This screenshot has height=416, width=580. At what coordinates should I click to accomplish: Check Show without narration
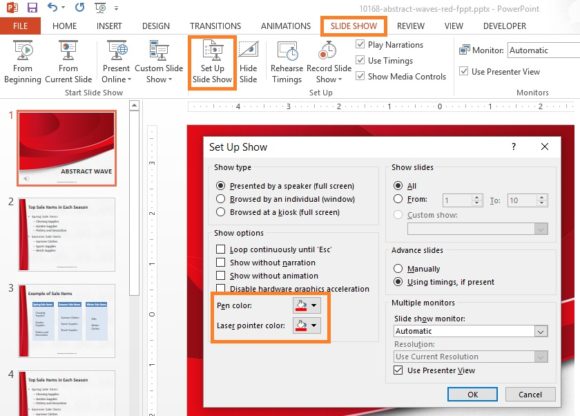pos(220,263)
